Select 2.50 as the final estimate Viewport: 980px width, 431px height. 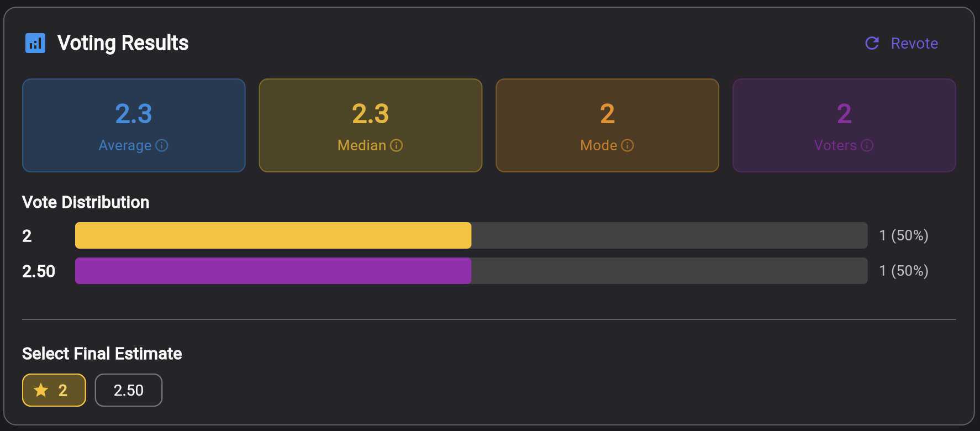[x=128, y=390]
